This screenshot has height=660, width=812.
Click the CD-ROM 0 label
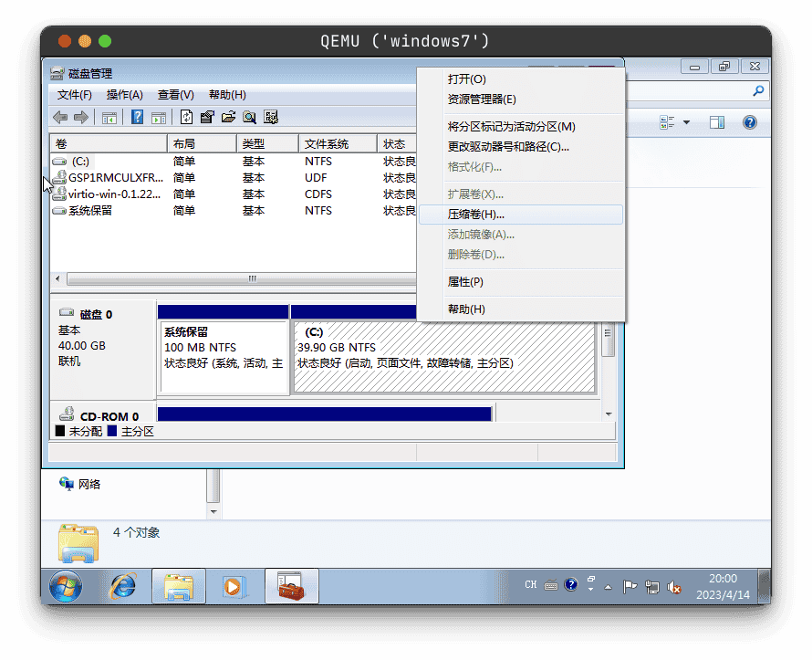pos(109,417)
